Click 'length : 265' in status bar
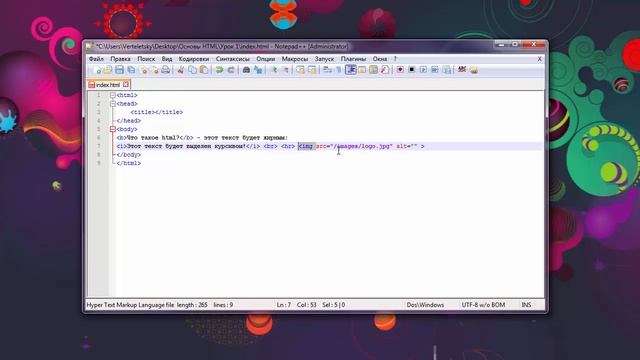This screenshot has width=640, height=360. click(x=192, y=305)
